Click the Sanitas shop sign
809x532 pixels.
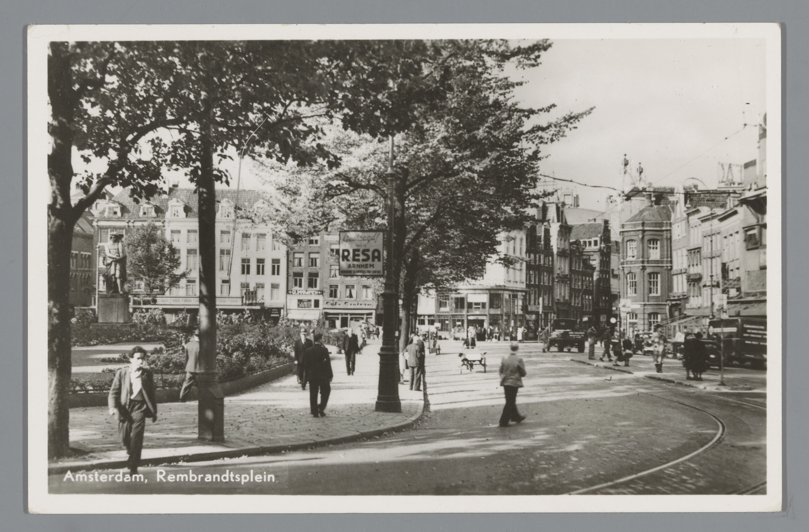pyautogui.click(x=304, y=303)
